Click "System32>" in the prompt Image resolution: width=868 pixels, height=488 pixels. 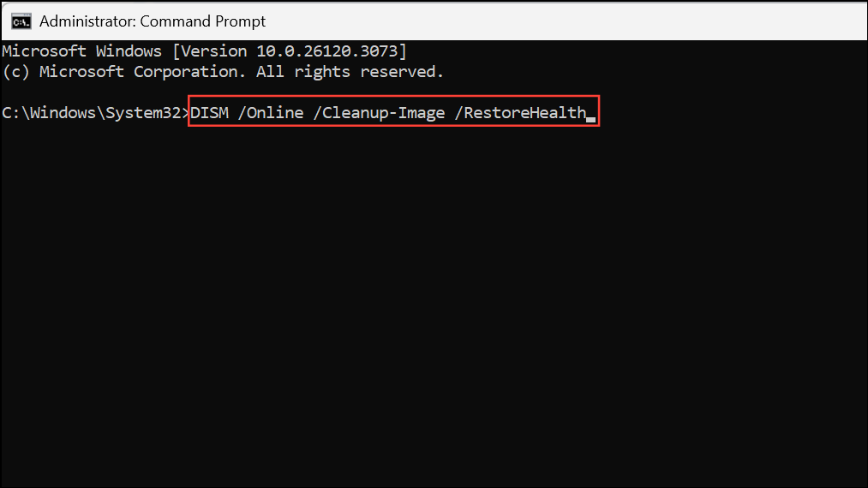coord(147,113)
